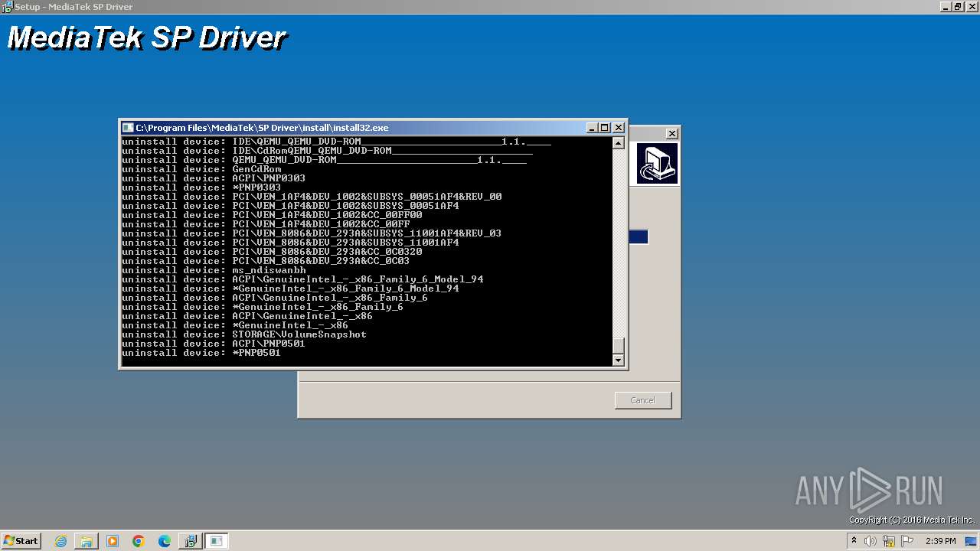Click the console vertical scrollbar thumb

[619, 346]
